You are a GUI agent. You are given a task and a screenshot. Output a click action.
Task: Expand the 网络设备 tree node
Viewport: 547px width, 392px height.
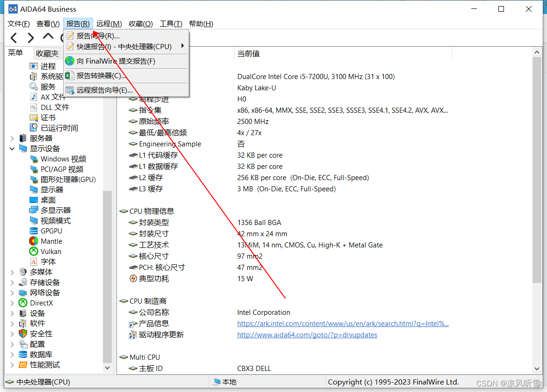(12, 293)
